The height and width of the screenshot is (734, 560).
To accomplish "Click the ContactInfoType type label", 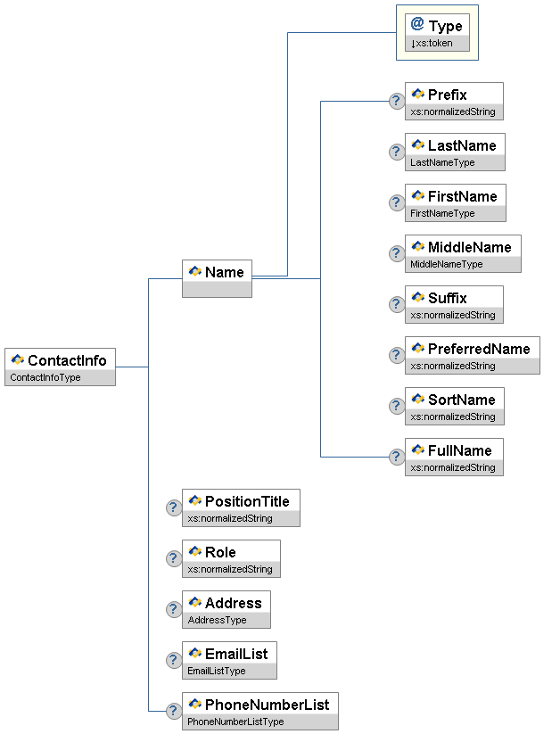I will 45,377.
